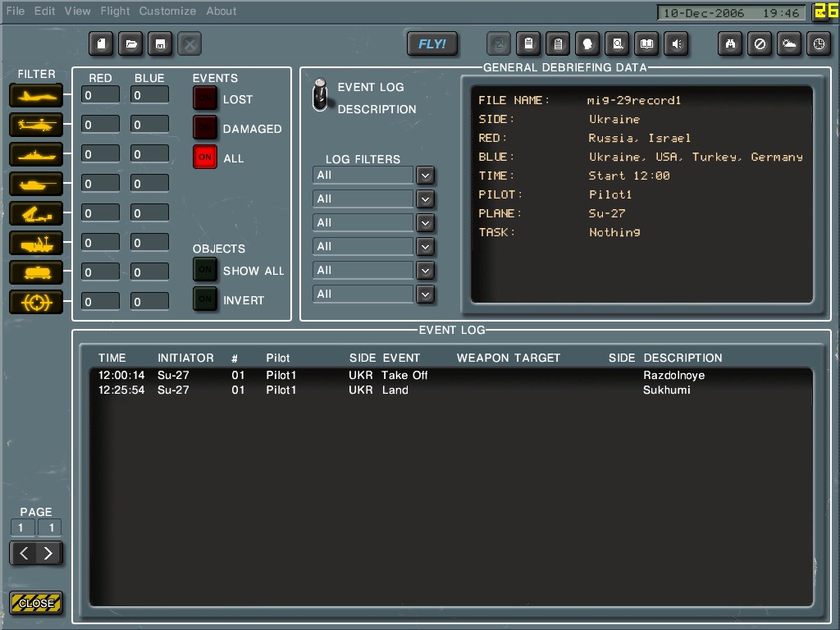The height and width of the screenshot is (630, 840).
Task: Toggle the airplane filter icon
Action: pos(36,97)
